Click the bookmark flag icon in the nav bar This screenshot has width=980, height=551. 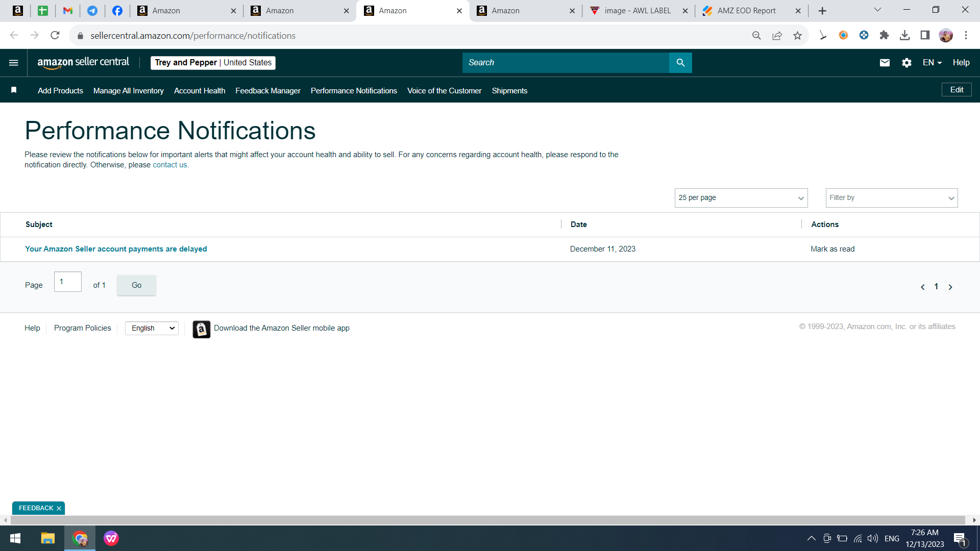(14, 90)
